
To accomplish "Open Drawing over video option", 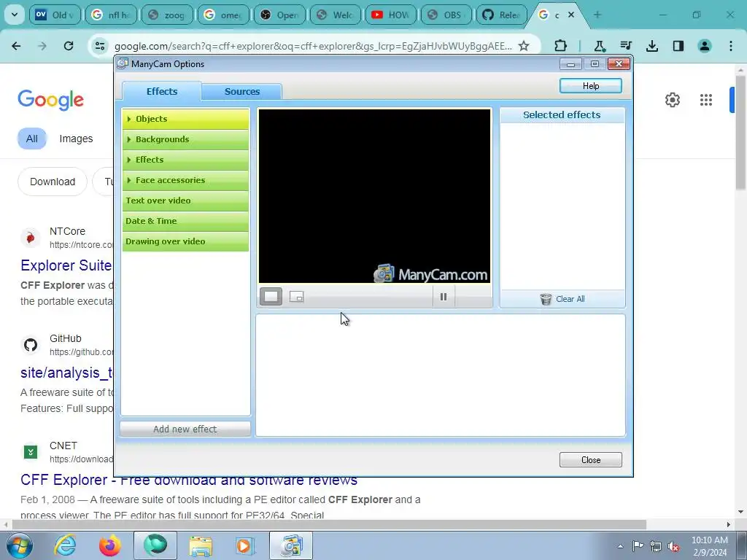I will tap(185, 241).
